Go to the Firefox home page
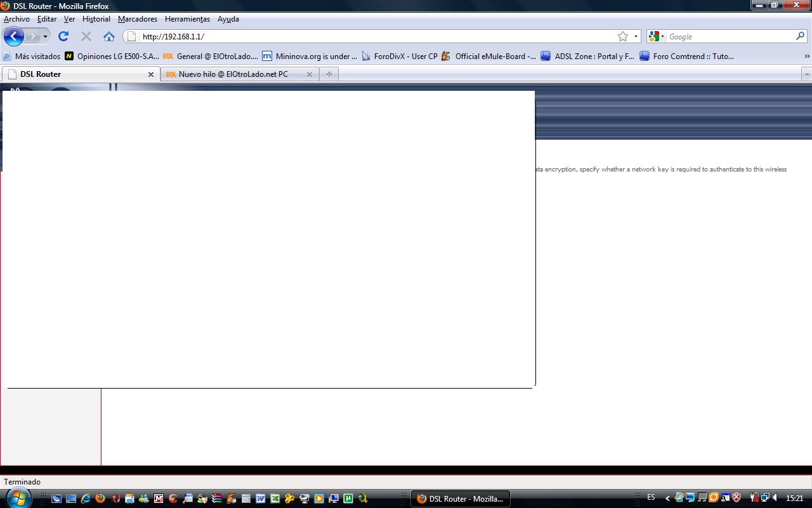Screen dimensions: 812x508 [109, 36]
